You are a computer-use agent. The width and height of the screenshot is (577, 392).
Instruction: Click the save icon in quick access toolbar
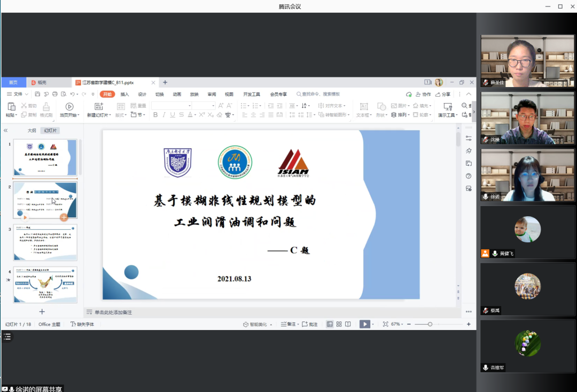[x=38, y=94]
